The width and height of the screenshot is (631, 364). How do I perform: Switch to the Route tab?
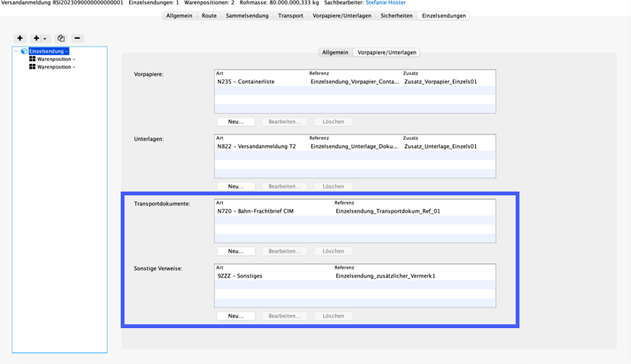pyautogui.click(x=209, y=15)
